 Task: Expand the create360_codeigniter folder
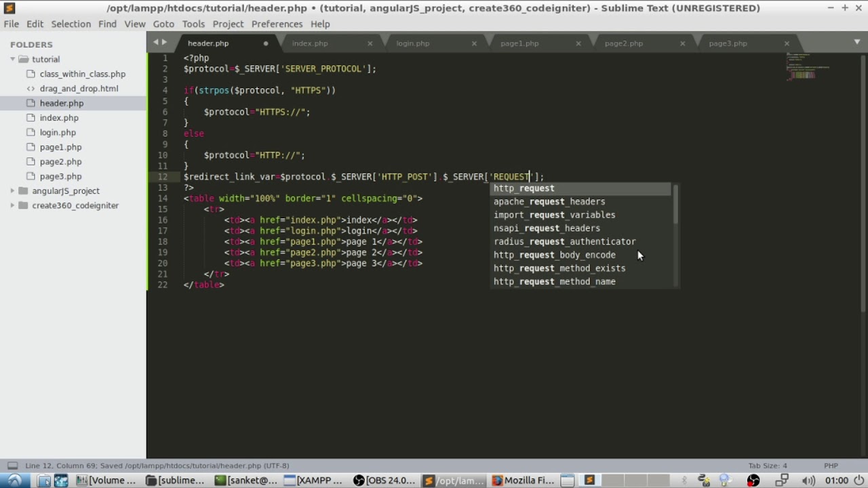(x=12, y=205)
